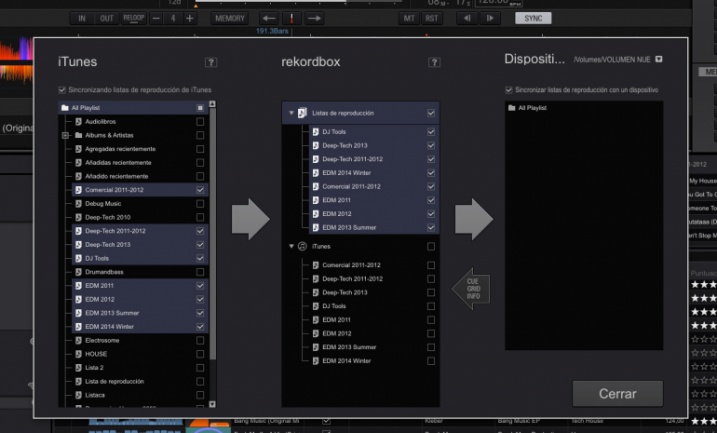The height and width of the screenshot is (433, 717).
Task: Open the device volume dropdown
Action: pos(659,60)
